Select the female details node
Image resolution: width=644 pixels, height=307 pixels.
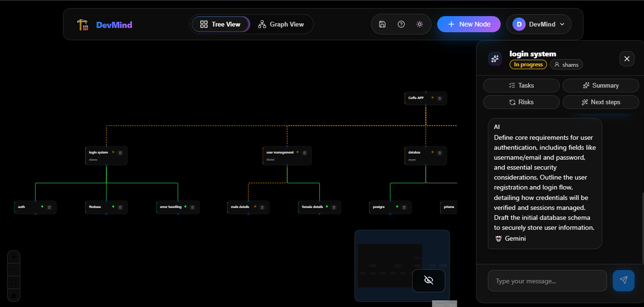[x=319, y=207]
